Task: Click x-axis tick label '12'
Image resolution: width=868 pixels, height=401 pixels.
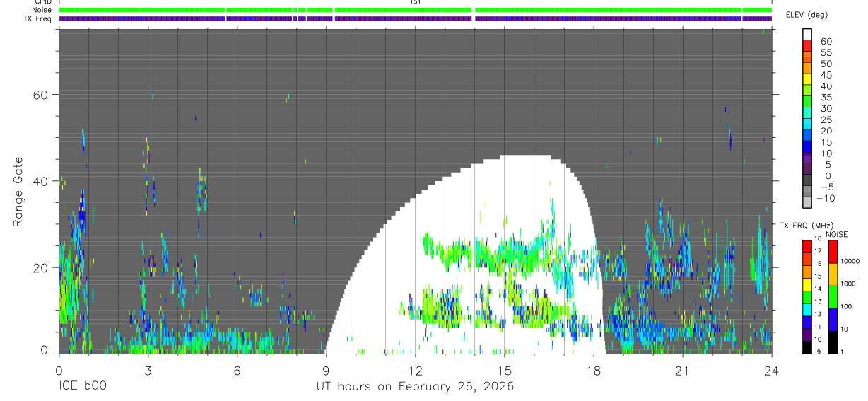Action: [415, 371]
